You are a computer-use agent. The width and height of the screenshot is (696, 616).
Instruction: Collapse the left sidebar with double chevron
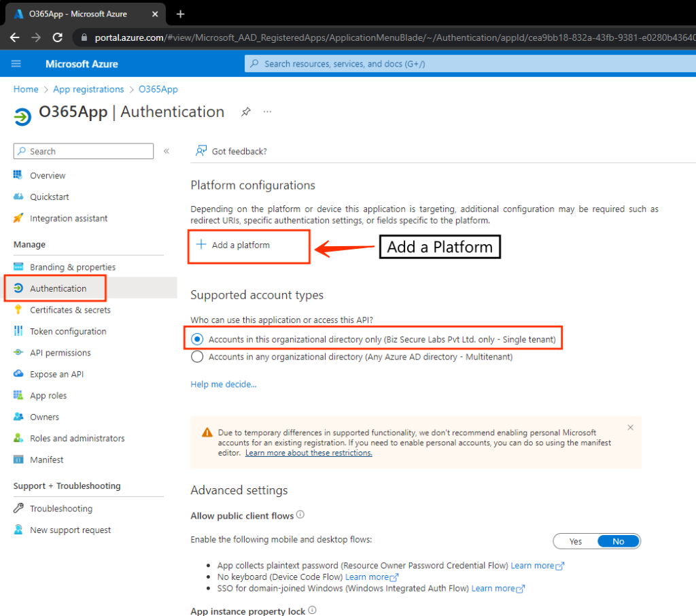point(167,151)
